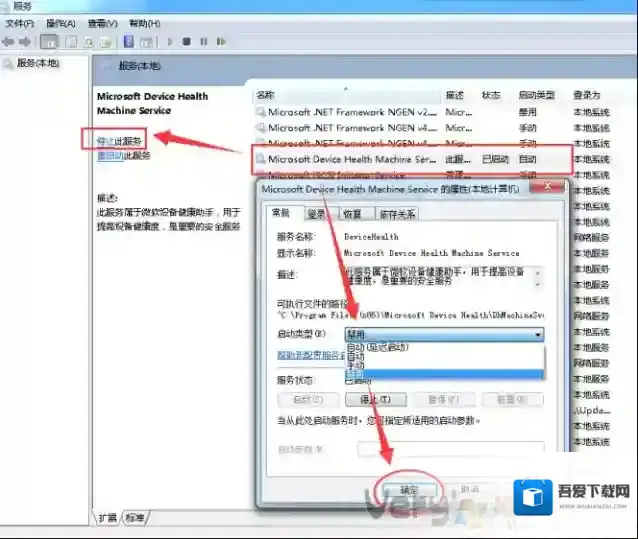Screen dimensions: 638x539
Task: Go back with the toolbar Back arrow
Action: click(x=8, y=41)
